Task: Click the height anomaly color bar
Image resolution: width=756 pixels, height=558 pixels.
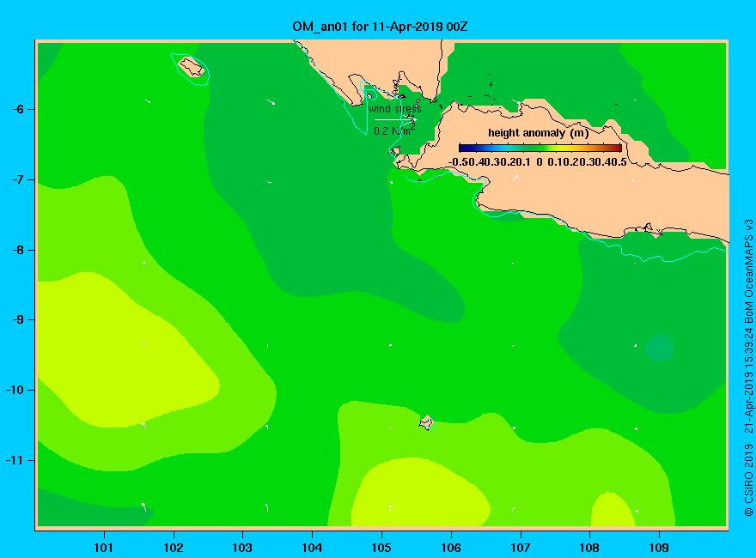Action: point(540,148)
